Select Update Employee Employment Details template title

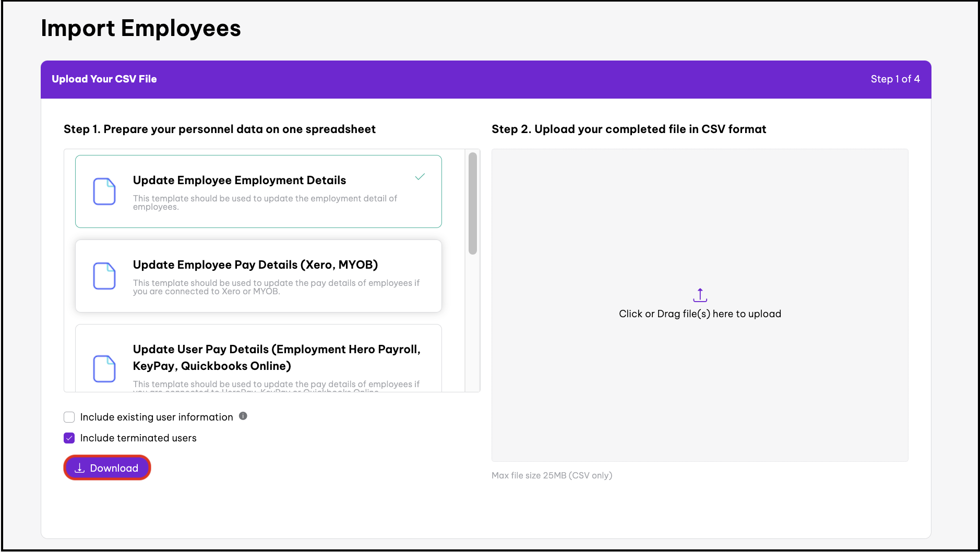[239, 181]
